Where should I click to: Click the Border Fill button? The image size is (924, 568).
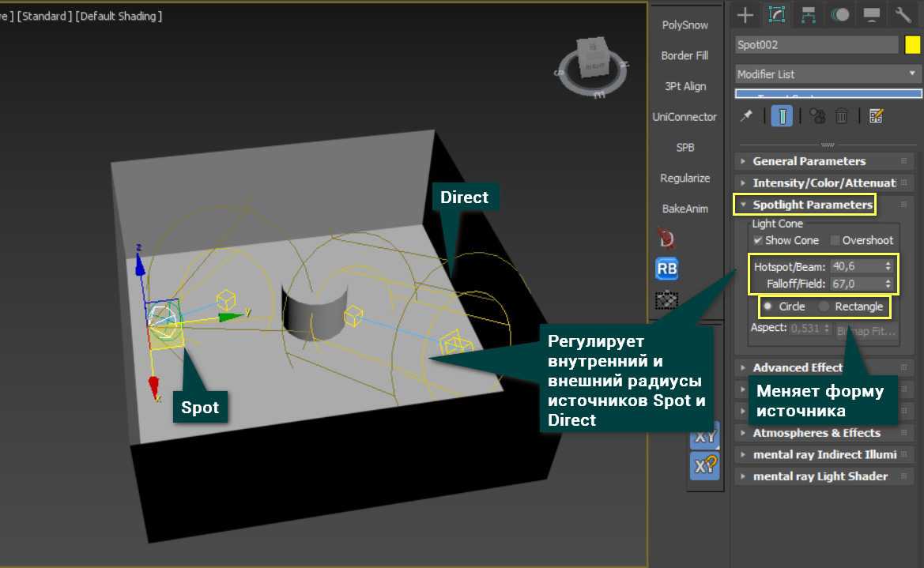[x=685, y=56]
